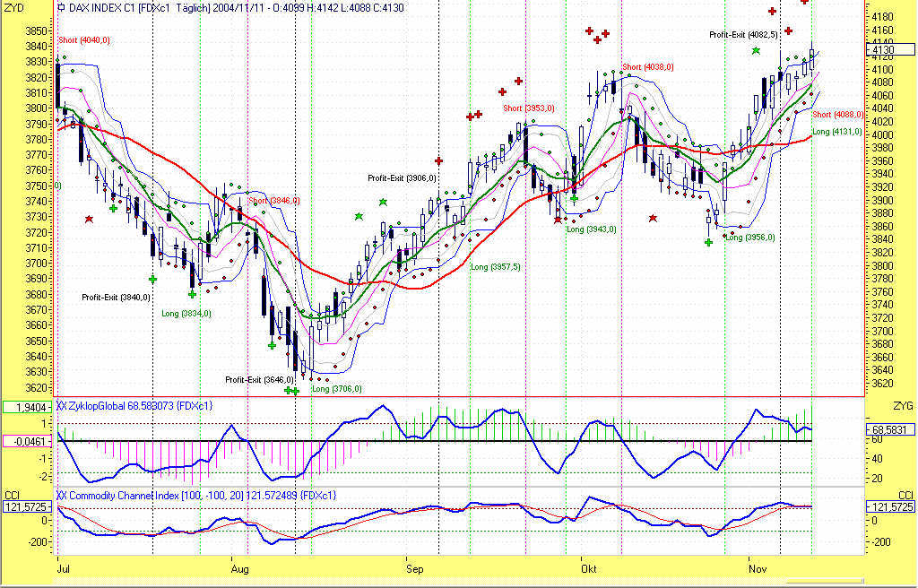Select the DAX INDEX C1 chart title
The height and width of the screenshot is (588, 918).
[x=236, y=7]
